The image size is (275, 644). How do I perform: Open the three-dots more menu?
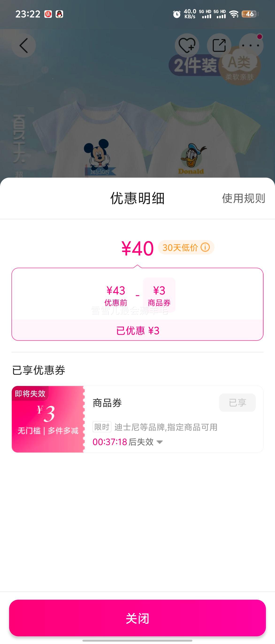click(x=251, y=45)
